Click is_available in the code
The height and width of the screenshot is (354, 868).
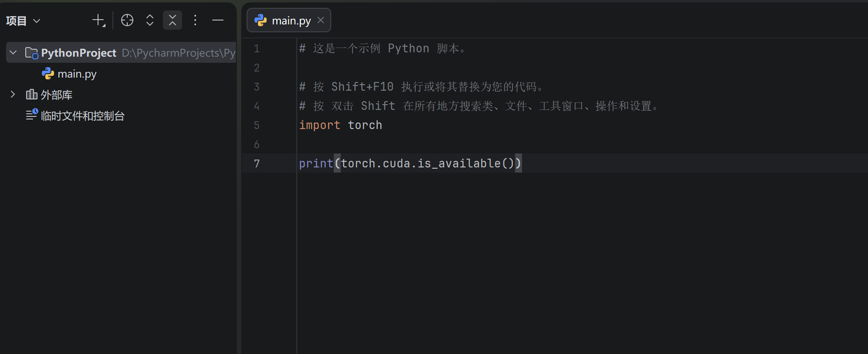pos(459,163)
